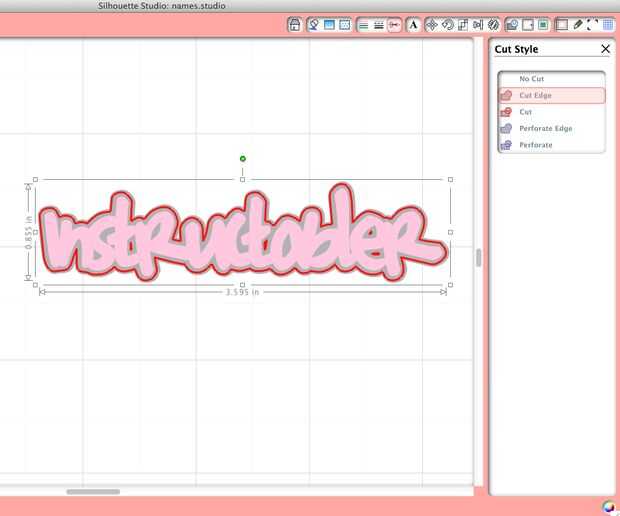
Task: Open the Modify window icon
Action: (x=512, y=25)
